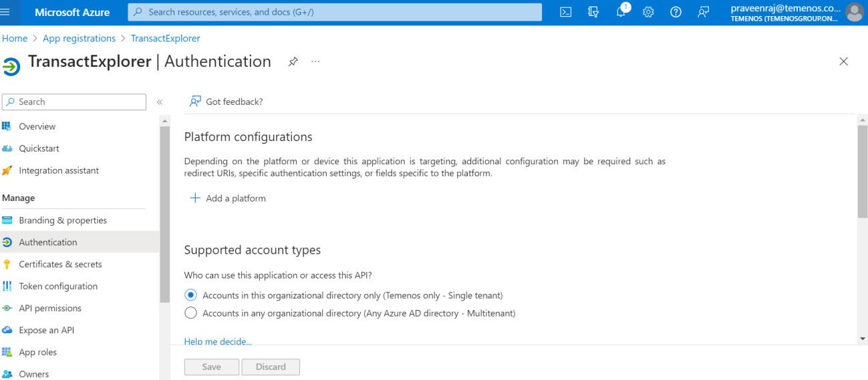Open Cloud Shell from the top bar
This screenshot has height=380, width=868.
pyautogui.click(x=565, y=12)
